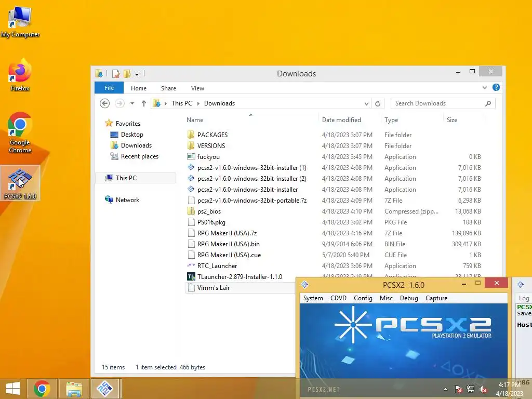The height and width of the screenshot is (399, 532).
Task: Click the Action Center flag tray icon
Action: coord(458,389)
